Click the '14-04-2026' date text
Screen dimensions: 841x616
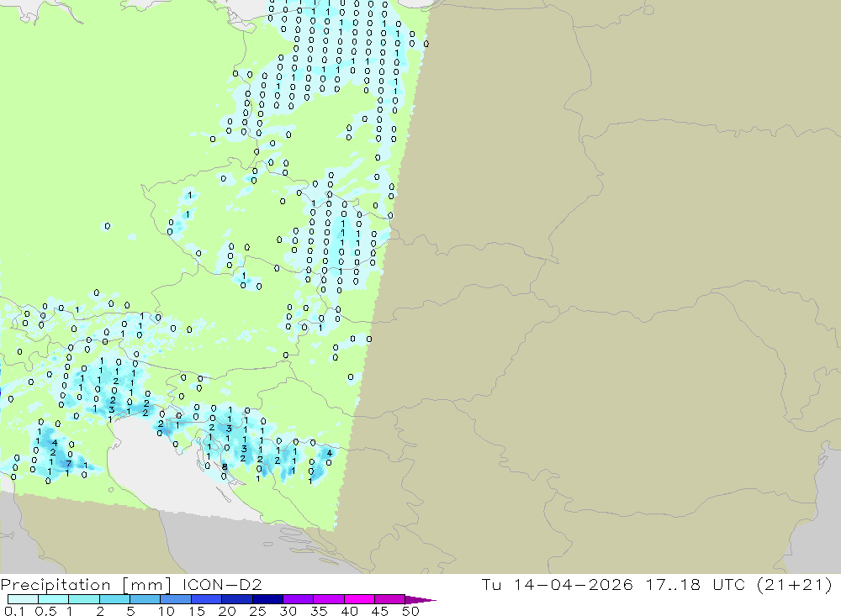[574, 584]
